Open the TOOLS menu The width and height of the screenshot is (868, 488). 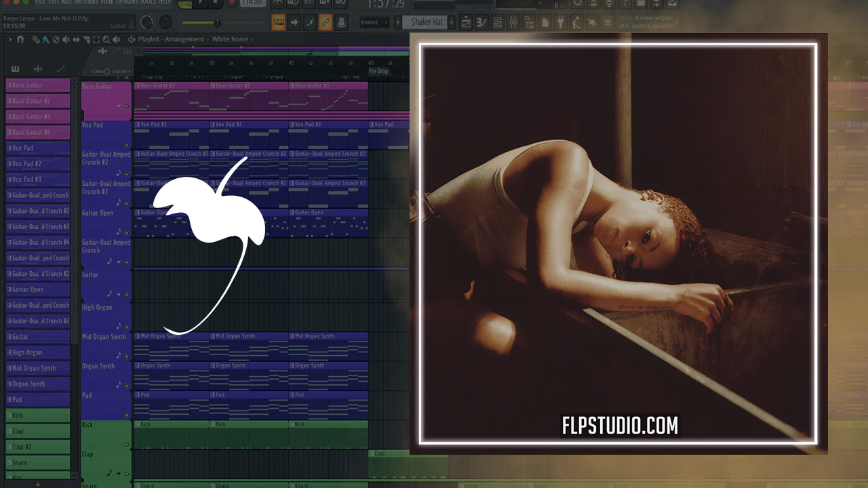(148, 3)
